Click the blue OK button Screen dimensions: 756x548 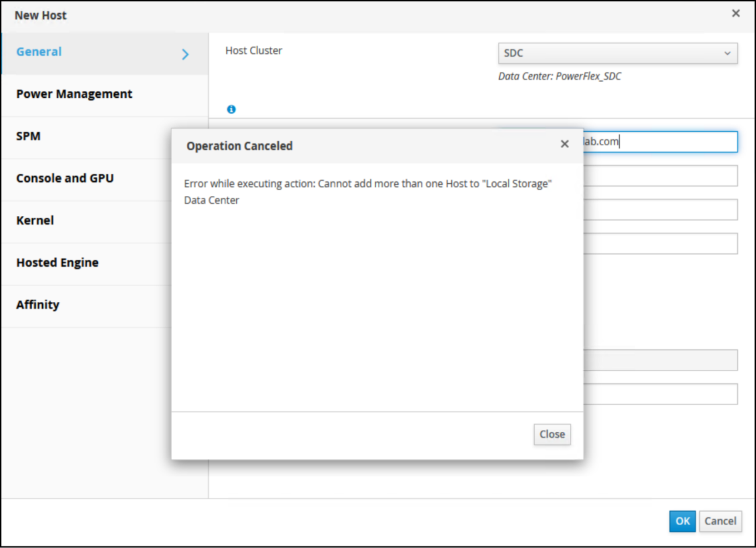coord(682,521)
